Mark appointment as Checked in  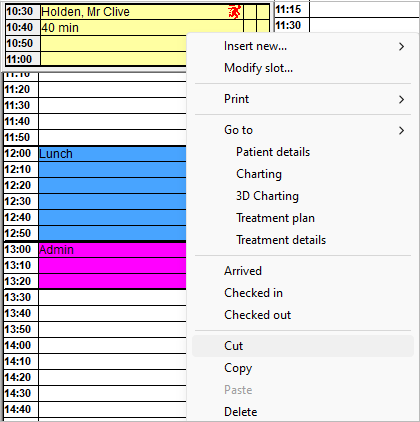pyautogui.click(x=253, y=293)
